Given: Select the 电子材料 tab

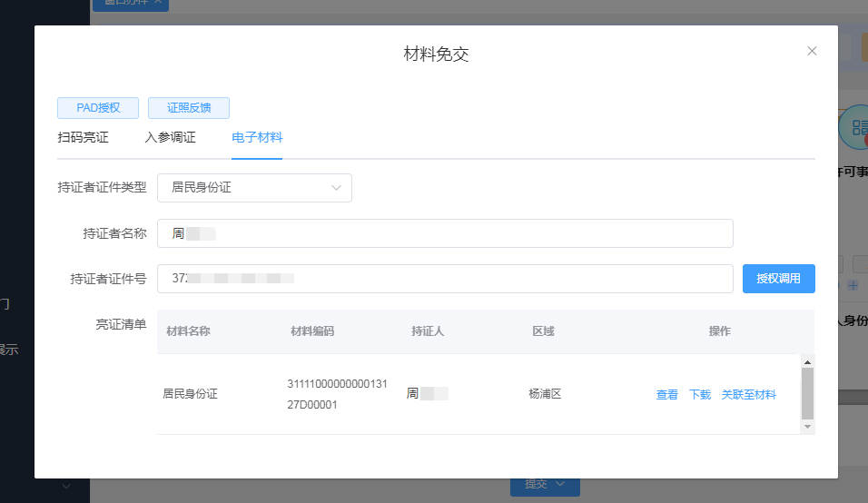Looking at the screenshot, I should pyautogui.click(x=257, y=137).
